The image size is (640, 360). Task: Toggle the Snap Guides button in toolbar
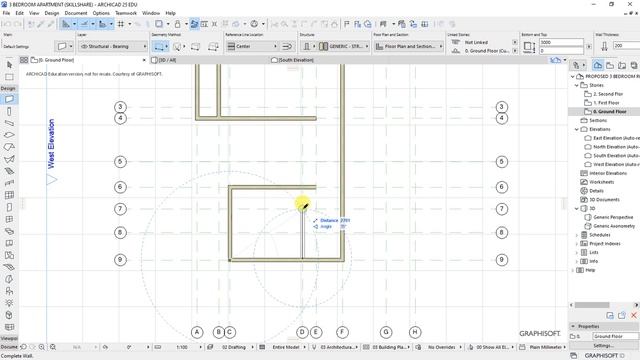click(84, 24)
